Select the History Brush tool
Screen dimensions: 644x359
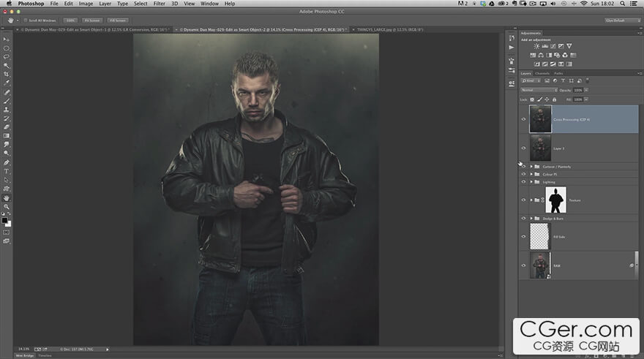6,118
